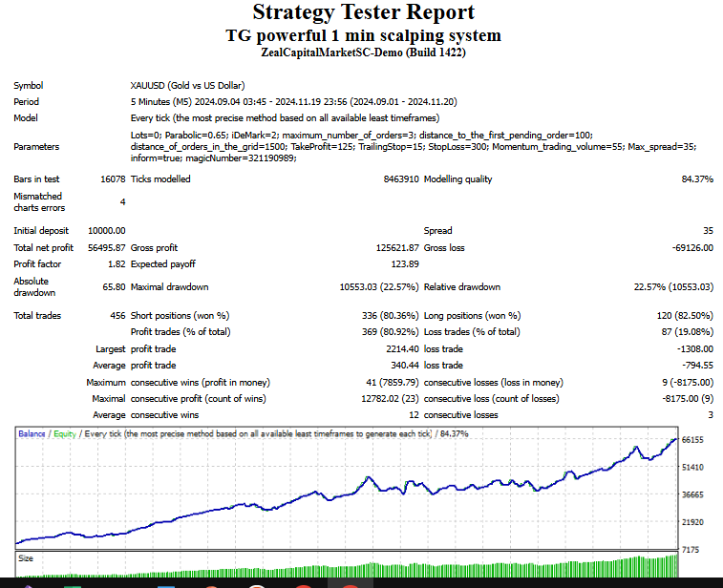This screenshot has height=588, width=723.
Task: Select Ticks modelled value 8463910
Action: (401, 179)
